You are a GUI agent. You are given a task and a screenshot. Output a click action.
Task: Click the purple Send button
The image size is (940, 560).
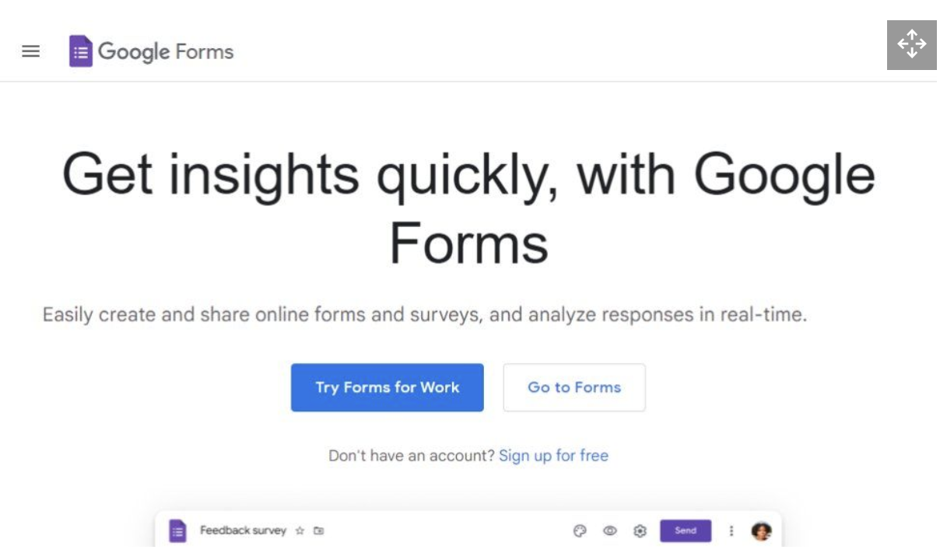pos(686,530)
